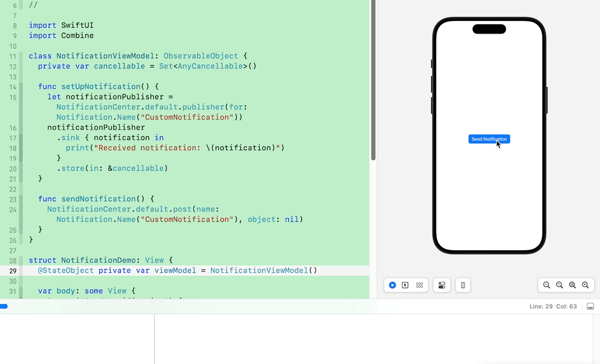This screenshot has height=364, width=600.
Task: Zoom in the preview canvas
Action: coord(585,285)
